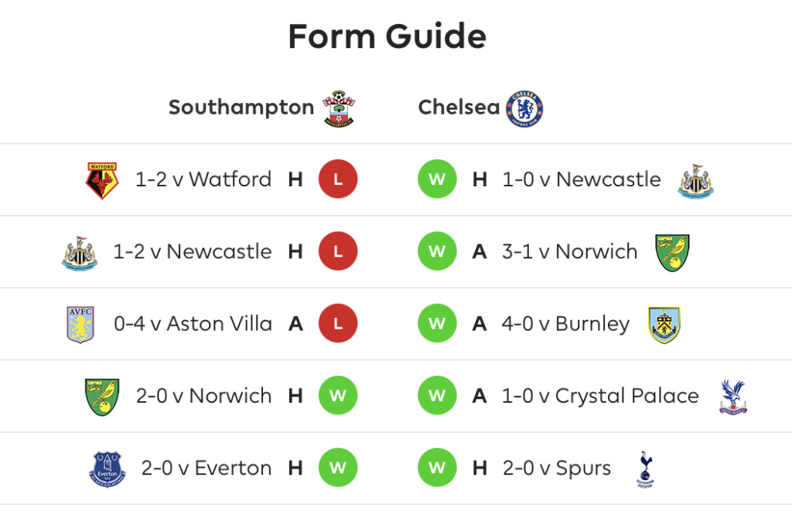The width and height of the screenshot is (792, 532).
Task: Select the Southampton team heading
Action: coord(241,107)
